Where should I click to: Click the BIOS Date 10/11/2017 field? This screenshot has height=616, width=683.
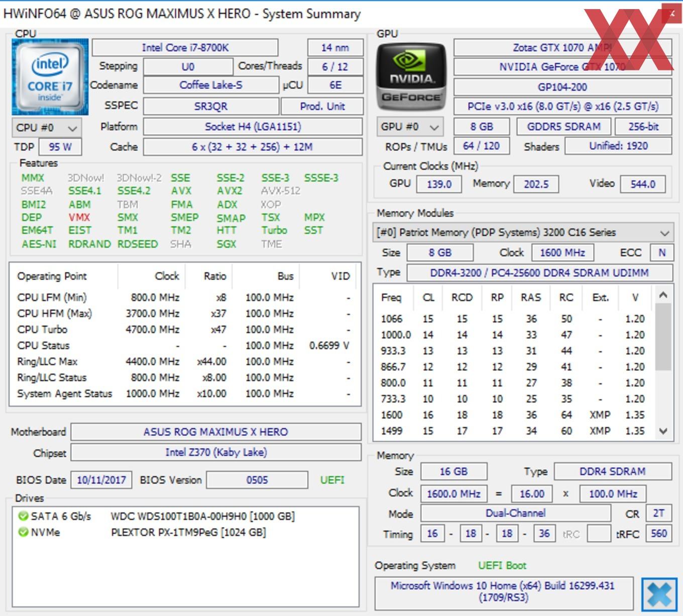pyautogui.click(x=101, y=480)
